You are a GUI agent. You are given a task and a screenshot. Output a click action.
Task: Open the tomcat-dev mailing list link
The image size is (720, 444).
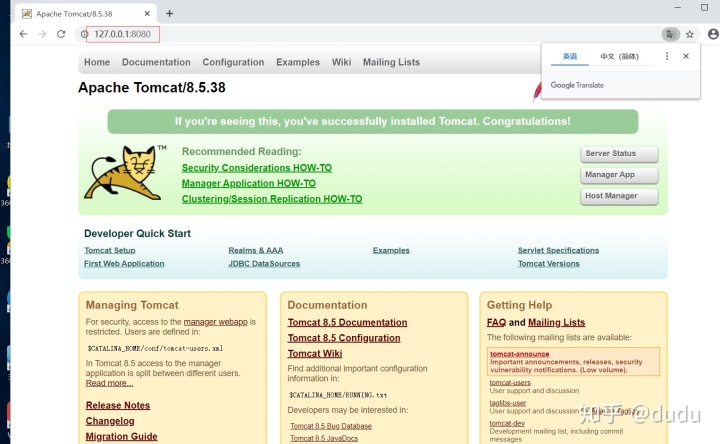pos(507,423)
